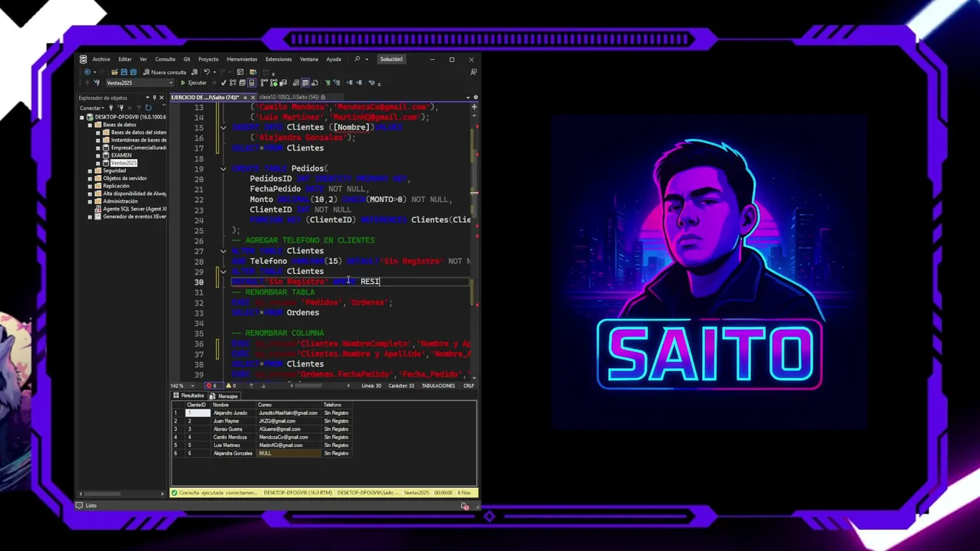Expand the Ventas2025 database node
This screenshot has height=551, width=980.
tap(98, 163)
